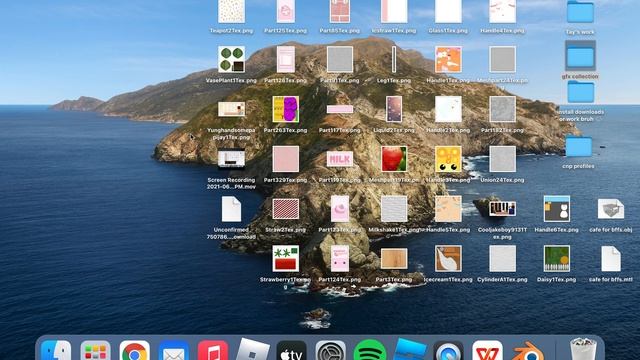Viewport: 640px width, 360px height.
Task: Select Part182Tex.png gray texture
Action: pos(502,109)
